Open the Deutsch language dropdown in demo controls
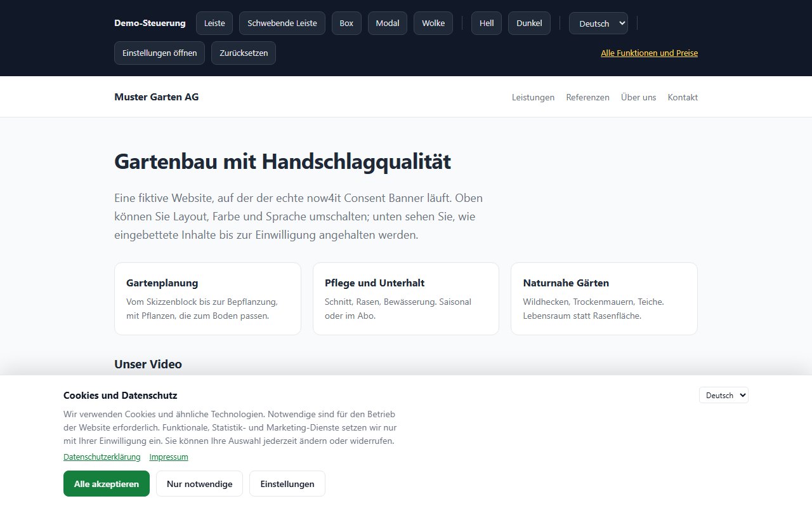 598,23
